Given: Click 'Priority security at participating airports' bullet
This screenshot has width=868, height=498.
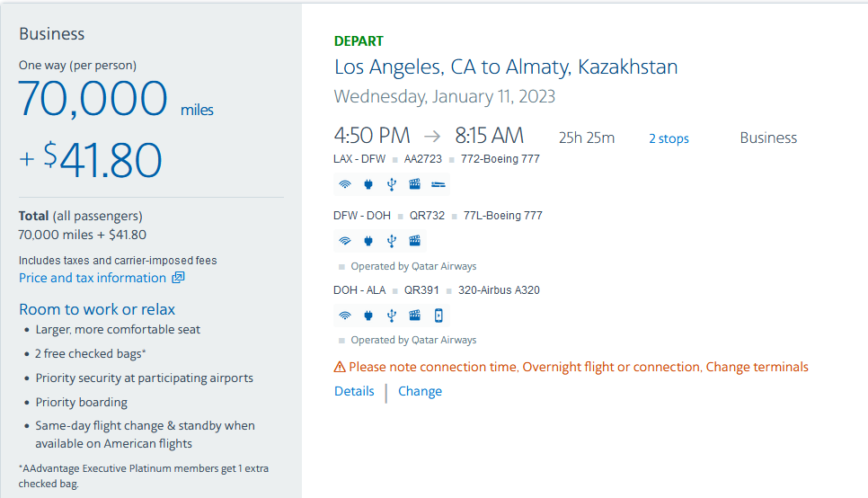Looking at the screenshot, I should (x=145, y=378).
